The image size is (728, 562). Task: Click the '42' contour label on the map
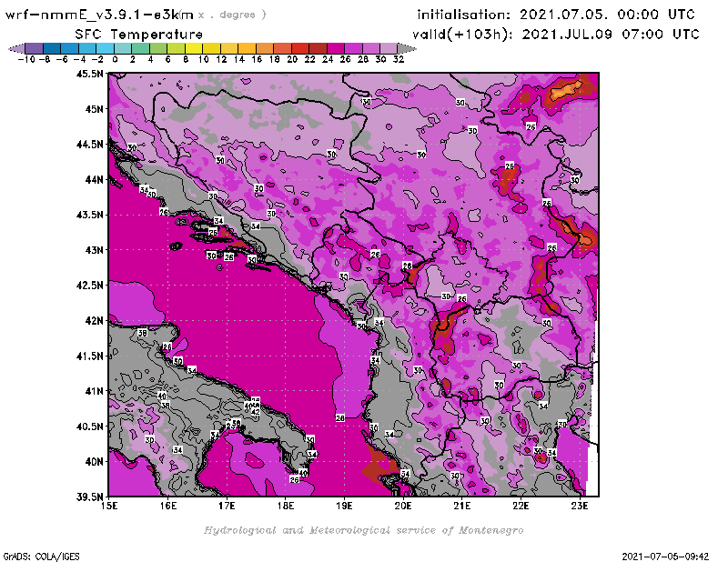click(256, 412)
